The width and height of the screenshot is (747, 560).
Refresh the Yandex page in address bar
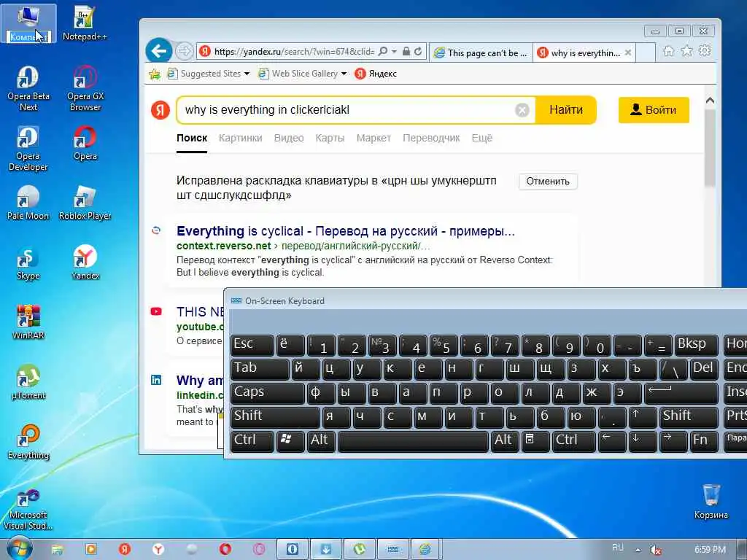(x=418, y=52)
